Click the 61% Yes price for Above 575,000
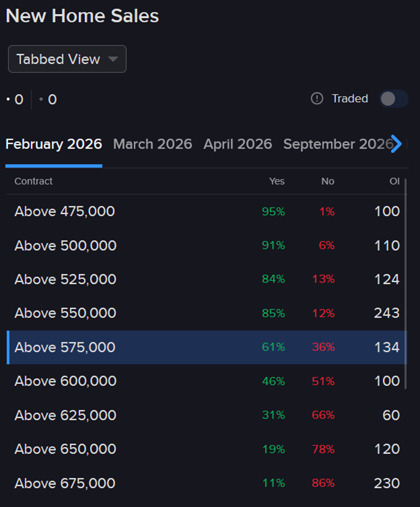Screen dimensions: 420x507 tap(273, 347)
